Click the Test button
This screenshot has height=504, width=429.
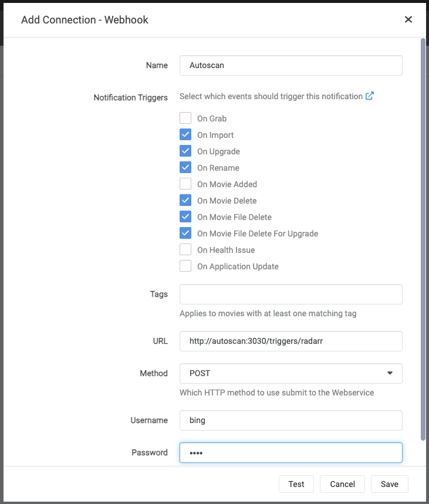point(296,484)
